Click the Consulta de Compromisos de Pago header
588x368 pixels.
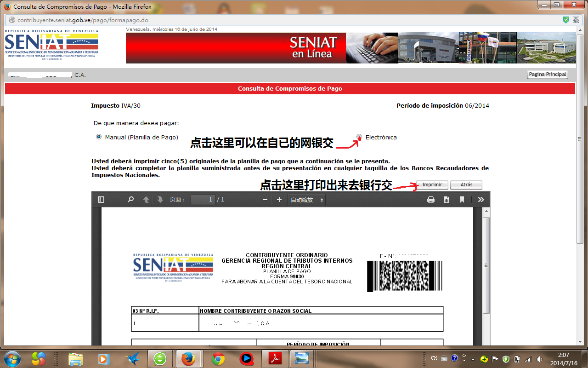290,88
